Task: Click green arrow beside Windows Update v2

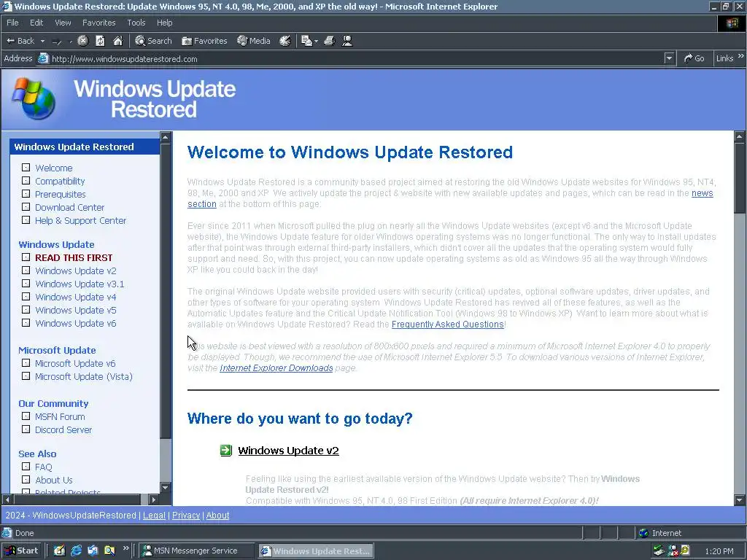Action: pyautogui.click(x=226, y=450)
